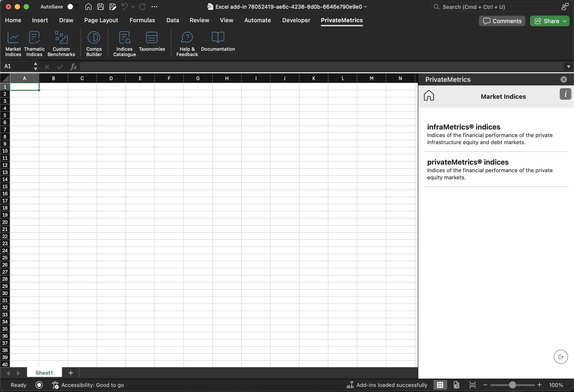574x392 pixels.
Task: Open the Developer ribbon tab
Action: (296, 20)
